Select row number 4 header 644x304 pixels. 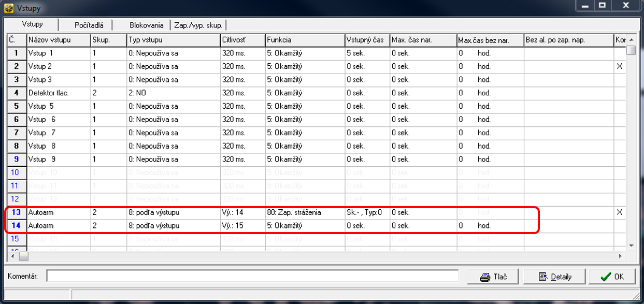tap(17, 93)
